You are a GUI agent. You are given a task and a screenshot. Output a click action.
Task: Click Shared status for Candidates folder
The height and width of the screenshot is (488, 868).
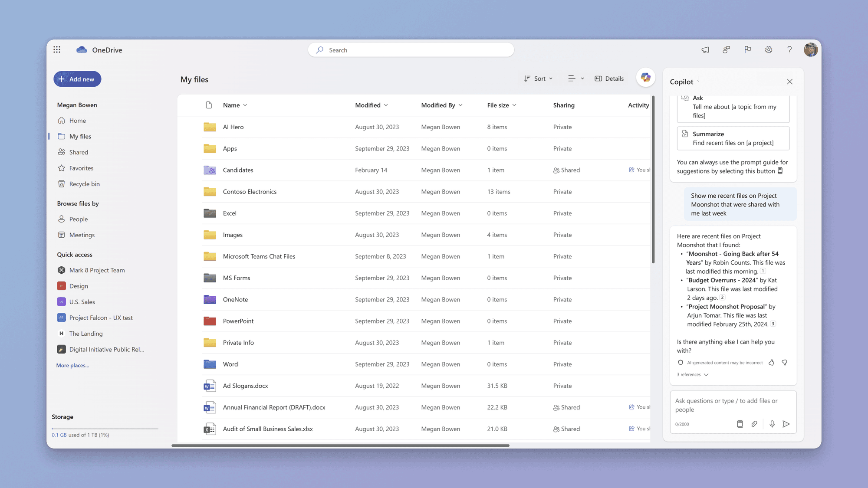[566, 170]
